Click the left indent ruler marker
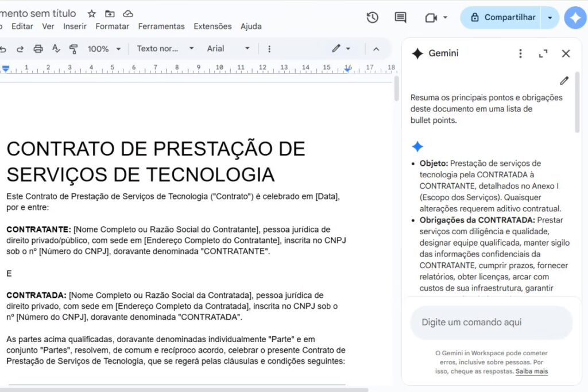Screen dimensions: 588x392 tap(6, 68)
